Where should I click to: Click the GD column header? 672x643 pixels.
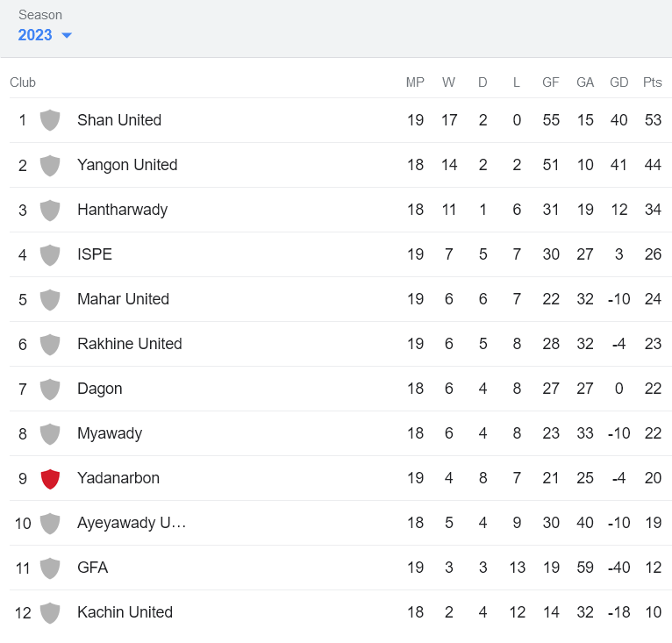coord(618,82)
